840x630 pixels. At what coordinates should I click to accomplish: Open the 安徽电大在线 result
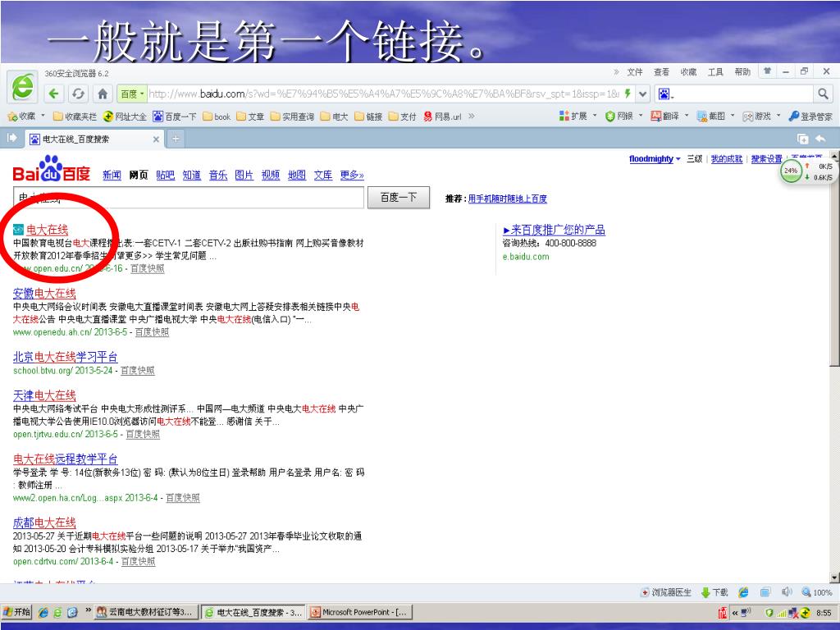[44, 294]
